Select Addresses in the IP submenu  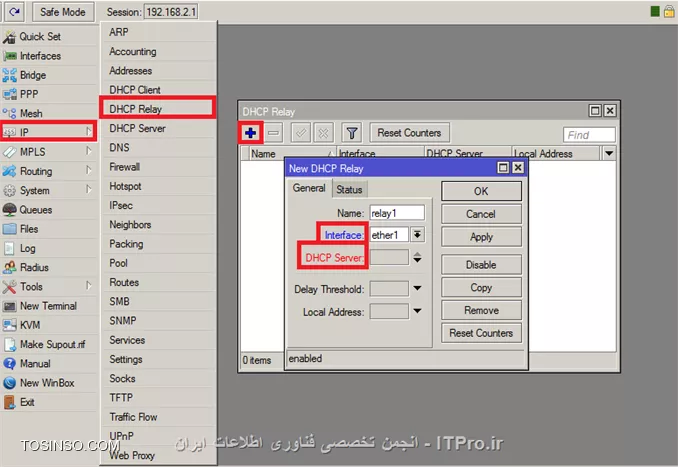[x=159, y=70]
